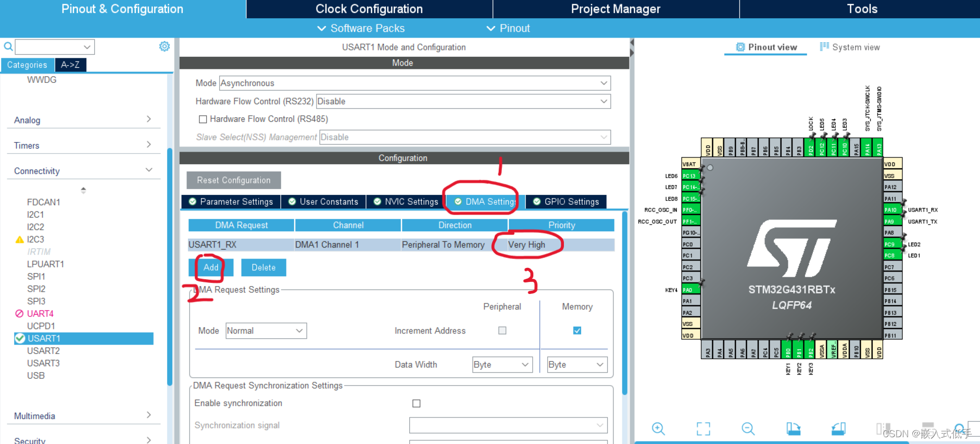Open the Tools tab
Image resolution: width=980 pixels, height=444 pixels.
(x=861, y=9)
